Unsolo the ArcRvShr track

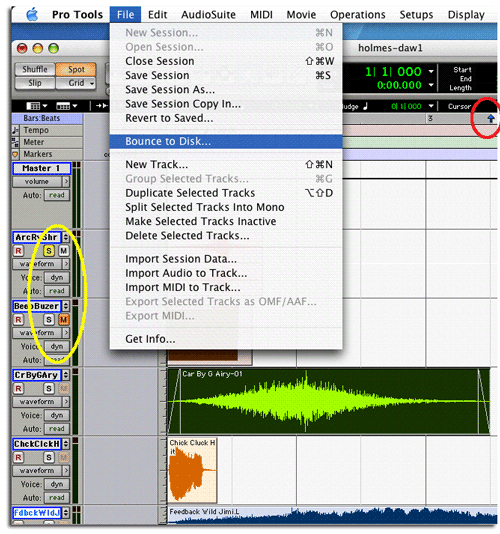[x=49, y=251]
